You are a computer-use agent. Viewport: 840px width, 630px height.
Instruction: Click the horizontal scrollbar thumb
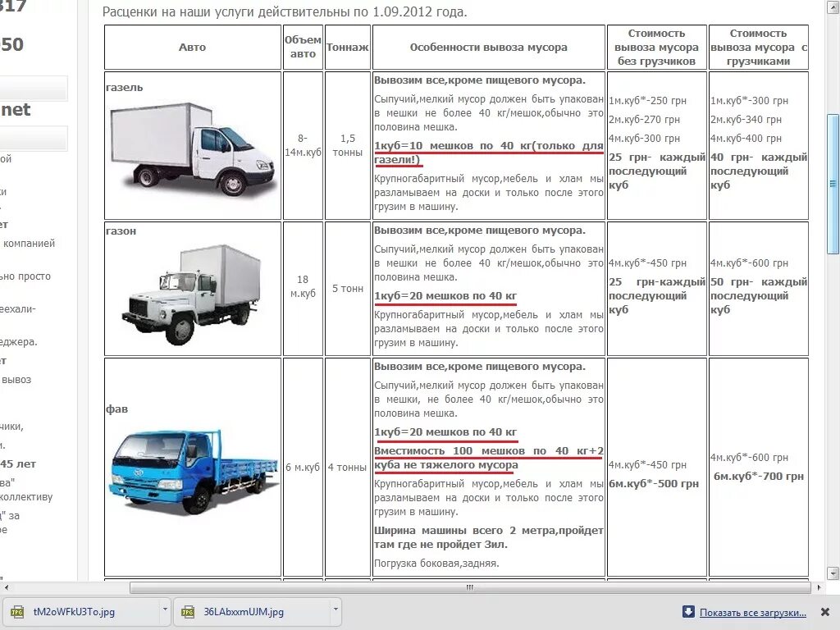(470, 587)
